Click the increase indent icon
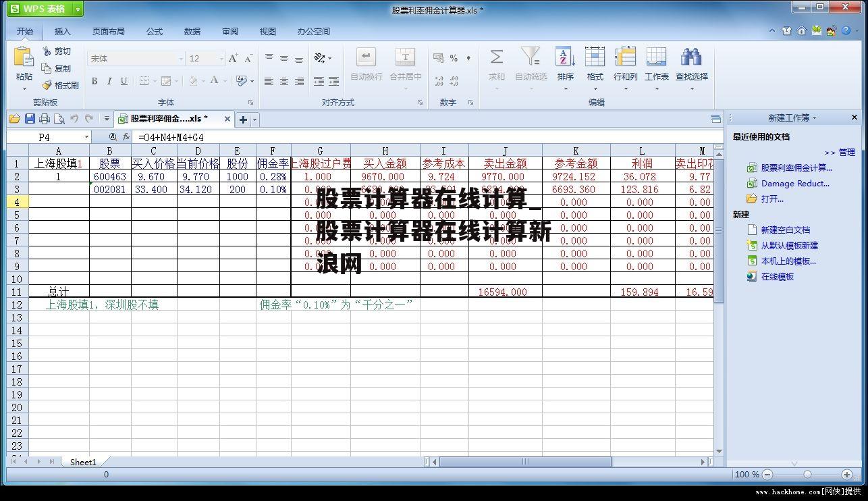Image resolution: width=868 pixels, height=501 pixels. pos(333,81)
